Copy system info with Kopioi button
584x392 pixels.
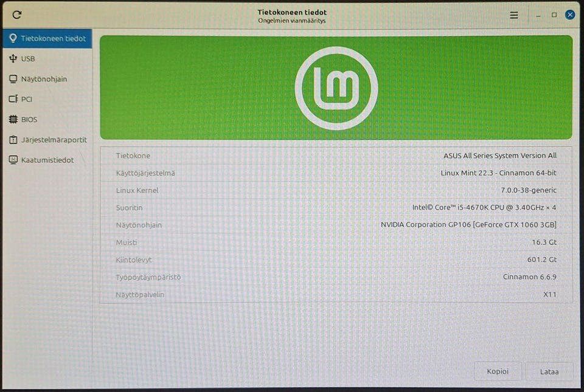click(x=498, y=371)
